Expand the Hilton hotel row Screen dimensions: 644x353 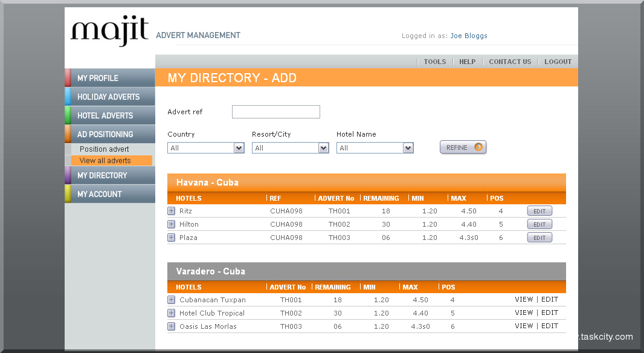pyautogui.click(x=171, y=224)
